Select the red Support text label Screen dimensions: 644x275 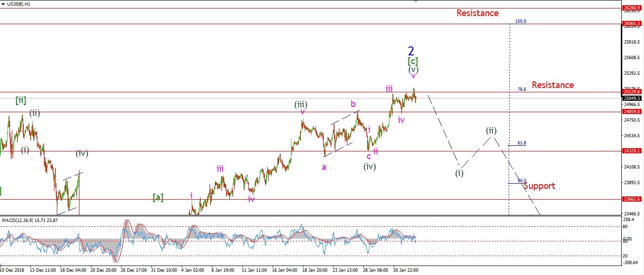click(x=539, y=186)
